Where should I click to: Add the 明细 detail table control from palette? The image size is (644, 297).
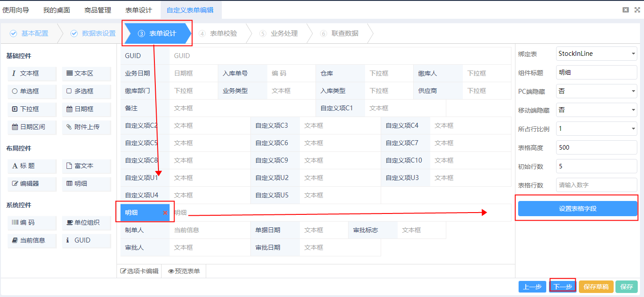click(87, 184)
